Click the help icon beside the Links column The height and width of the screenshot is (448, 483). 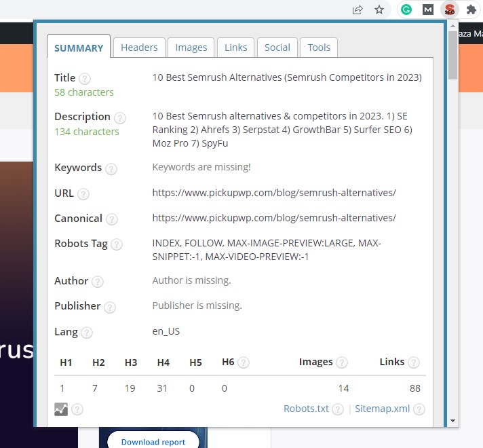413,362
